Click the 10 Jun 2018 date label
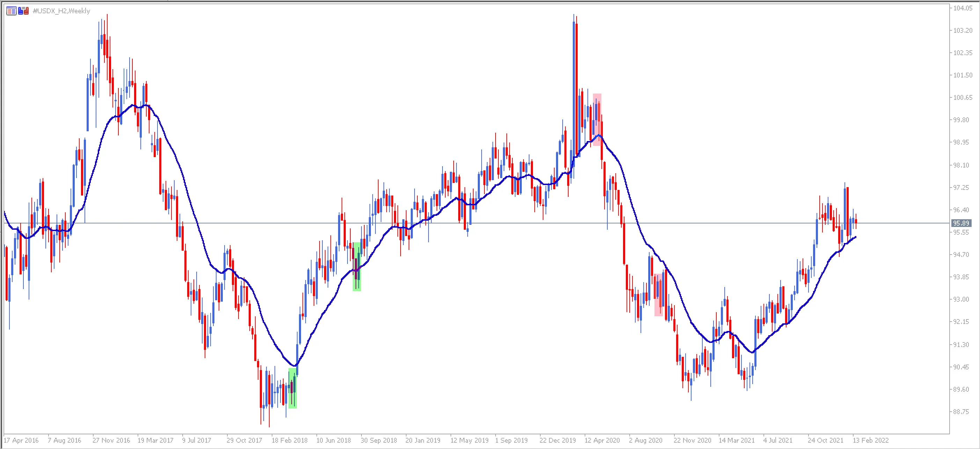Image resolution: width=980 pixels, height=449 pixels. (334, 440)
